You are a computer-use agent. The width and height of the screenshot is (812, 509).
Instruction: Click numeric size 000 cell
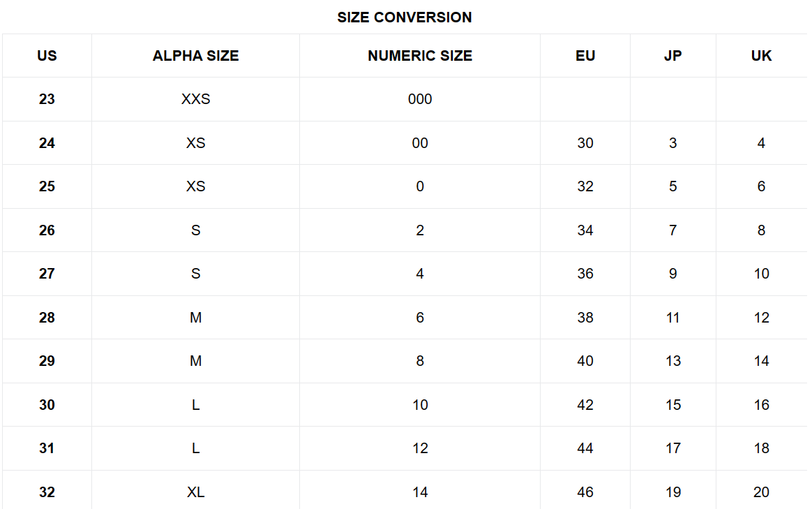coord(420,99)
